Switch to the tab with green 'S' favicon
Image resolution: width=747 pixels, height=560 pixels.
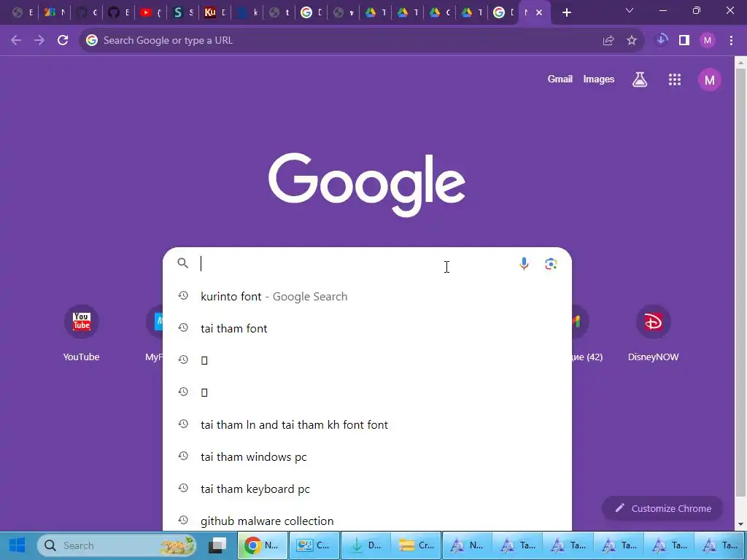pos(182,13)
